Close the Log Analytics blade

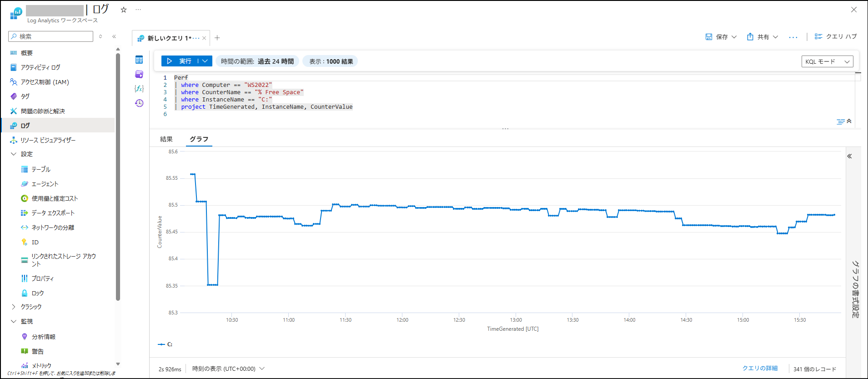[854, 10]
